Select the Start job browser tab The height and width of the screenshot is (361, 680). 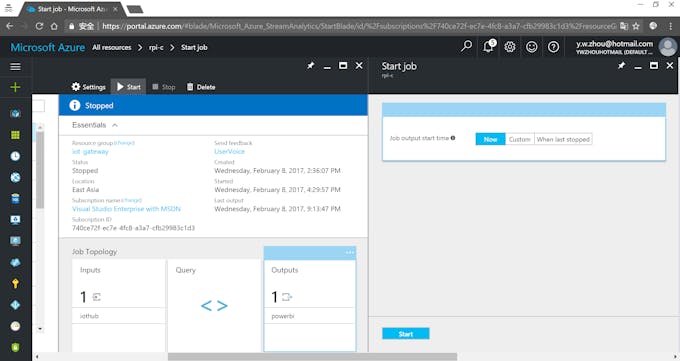[x=72, y=9]
